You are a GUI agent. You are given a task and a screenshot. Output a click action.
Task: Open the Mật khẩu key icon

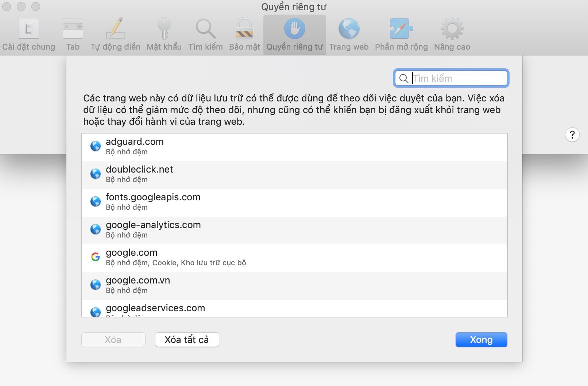[x=164, y=29]
